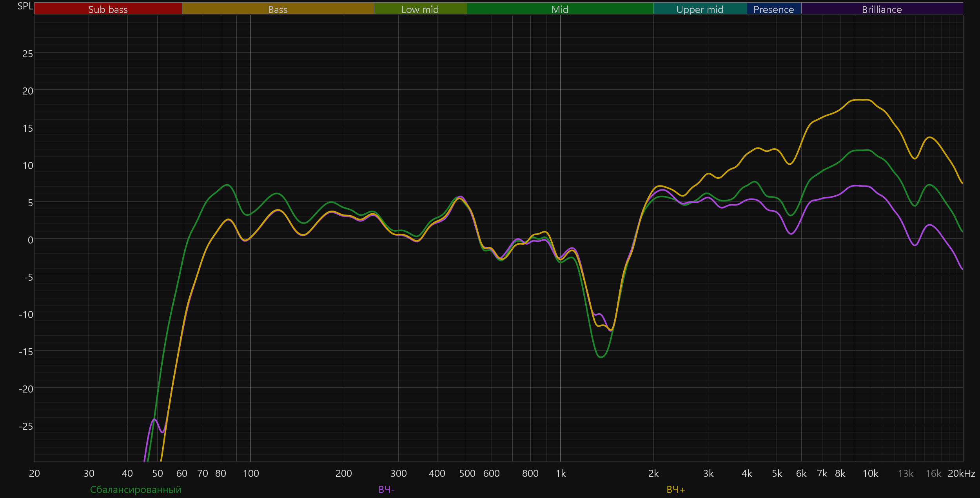The width and height of the screenshot is (980, 498).
Task: Click the -25 dB level label
Action: (26, 426)
